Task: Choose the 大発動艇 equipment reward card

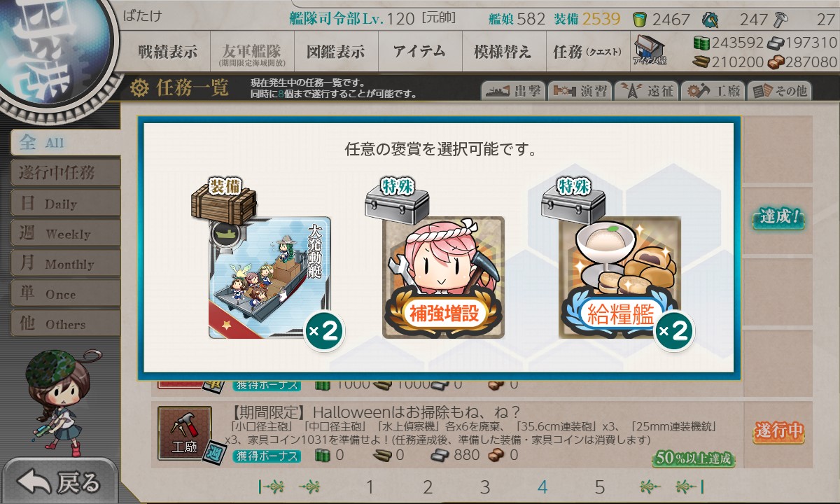Action: click(x=269, y=278)
